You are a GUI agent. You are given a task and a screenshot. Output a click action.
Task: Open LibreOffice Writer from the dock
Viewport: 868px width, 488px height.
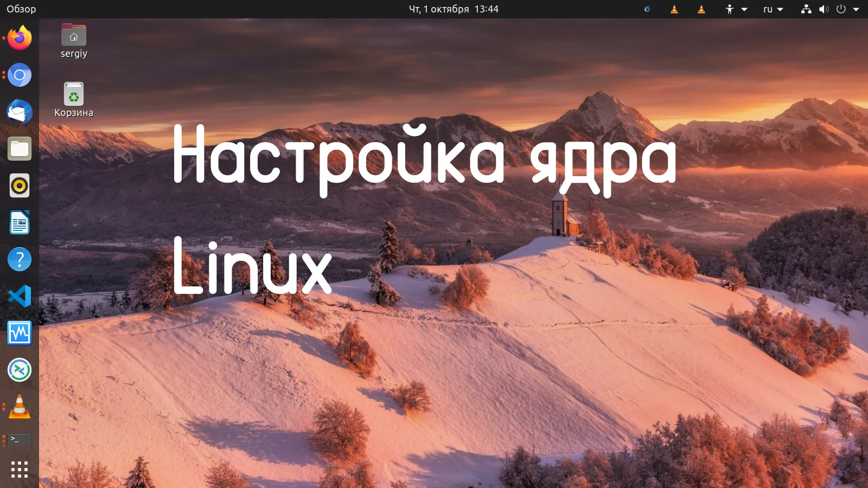[20, 222]
